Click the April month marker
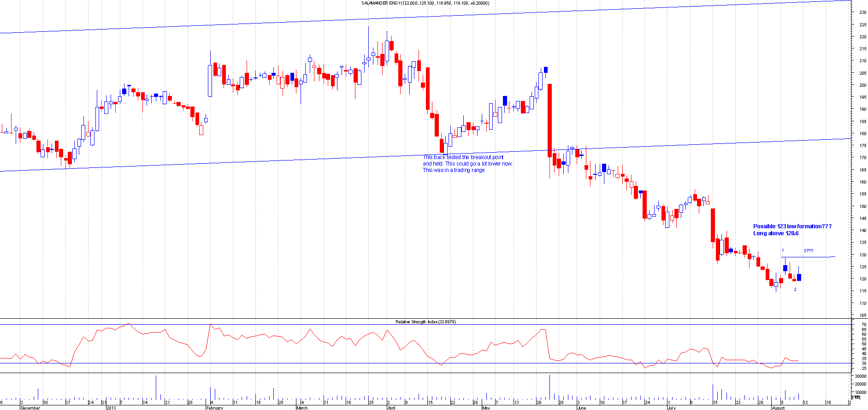Image resolution: width=868 pixels, height=410 pixels. pos(391,408)
